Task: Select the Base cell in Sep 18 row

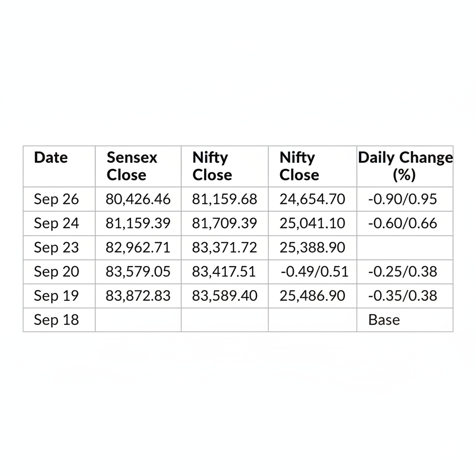Action: click(384, 320)
